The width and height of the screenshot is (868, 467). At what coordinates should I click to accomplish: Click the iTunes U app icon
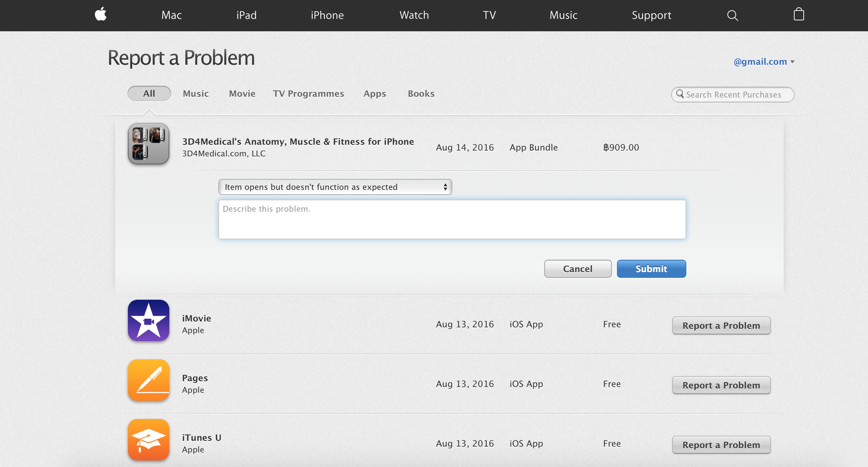pos(149,440)
